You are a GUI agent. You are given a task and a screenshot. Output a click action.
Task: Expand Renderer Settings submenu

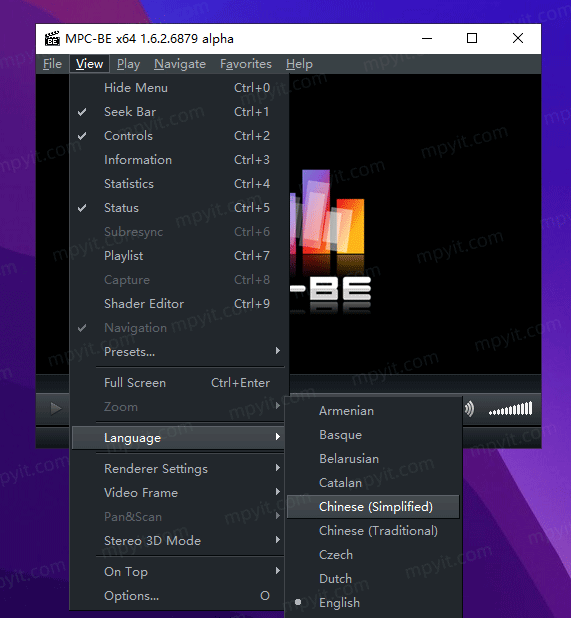click(x=179, y=469)
